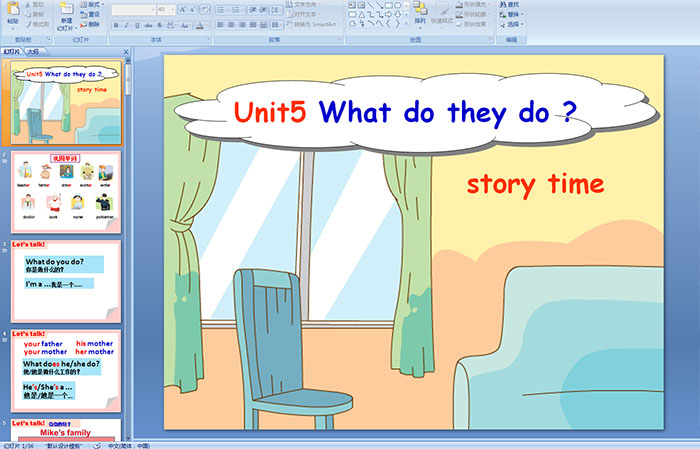
Task: Toggle Align Right paragraph alignment
Action: 242,25
